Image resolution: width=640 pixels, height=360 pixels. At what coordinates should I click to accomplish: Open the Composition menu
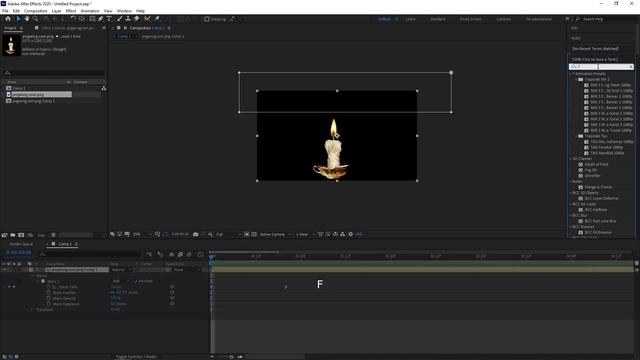pyautogui.click(x=36, y=11)
